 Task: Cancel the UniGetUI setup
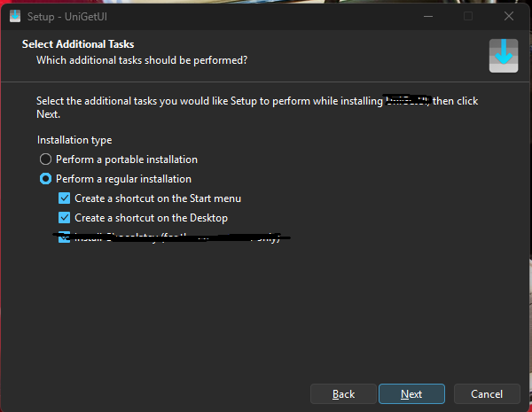487,394
